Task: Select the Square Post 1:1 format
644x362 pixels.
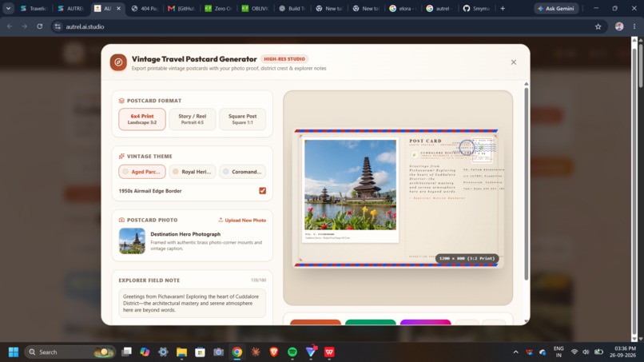Action: click(242, 119)
